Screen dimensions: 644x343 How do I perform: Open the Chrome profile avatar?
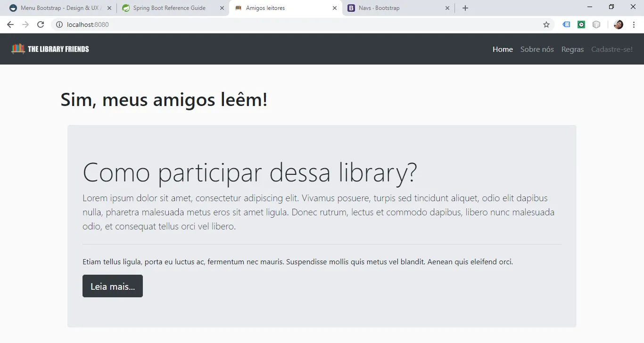click(618, 24)
